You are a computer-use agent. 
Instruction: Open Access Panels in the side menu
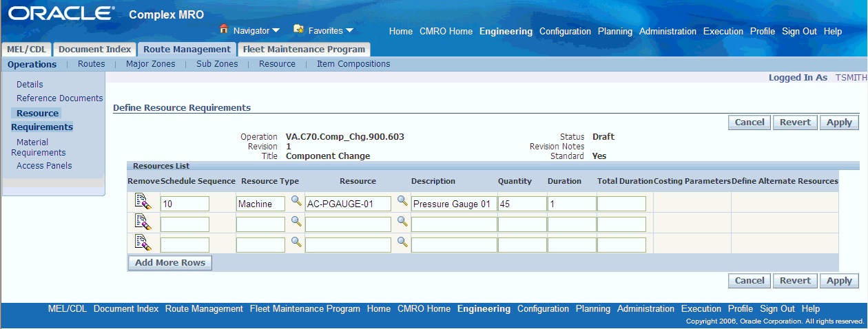point(44,165)
